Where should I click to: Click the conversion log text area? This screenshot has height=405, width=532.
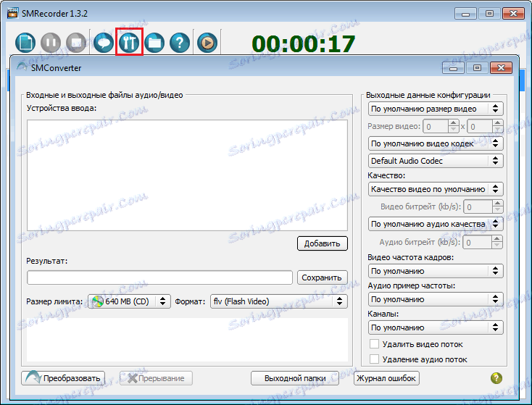187,340
